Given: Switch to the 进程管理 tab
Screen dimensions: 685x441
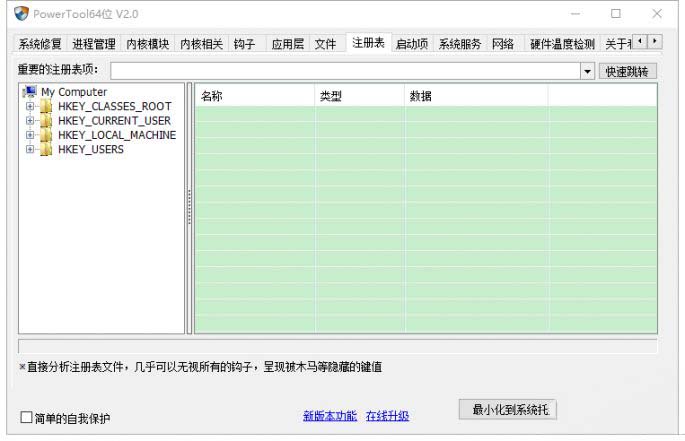Looking at the screenshot, I should [x=93, y=44].
